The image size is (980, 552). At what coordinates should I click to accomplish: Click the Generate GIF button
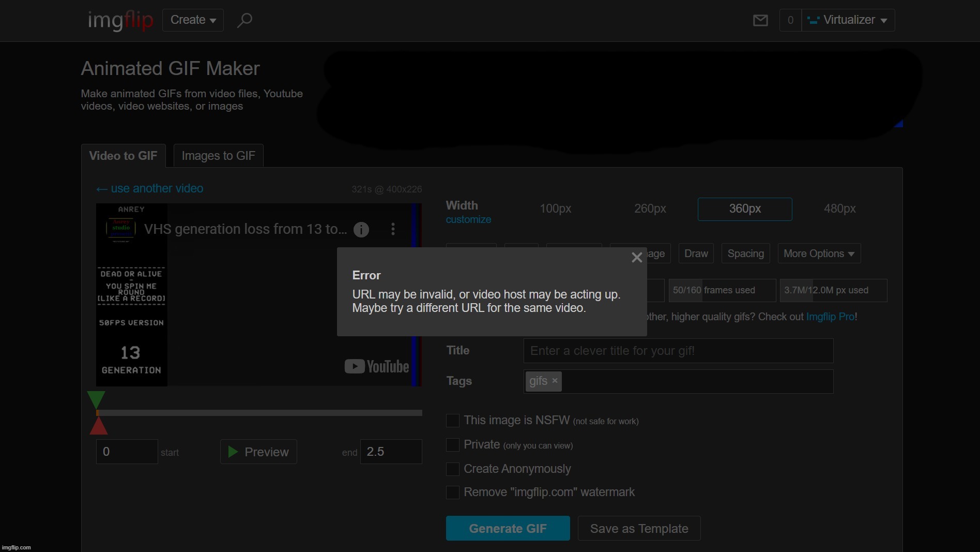tap(508, 528)
